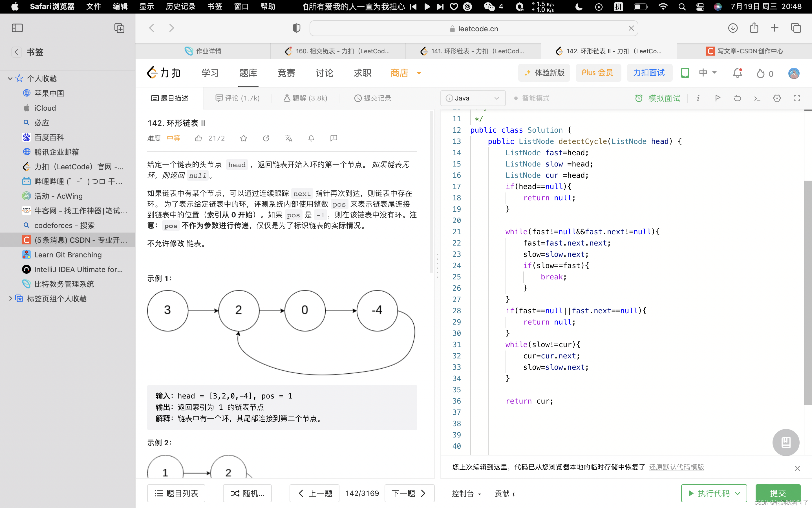
Task: Skip to next track in menu bar
Action: click(x=440, y=7)
